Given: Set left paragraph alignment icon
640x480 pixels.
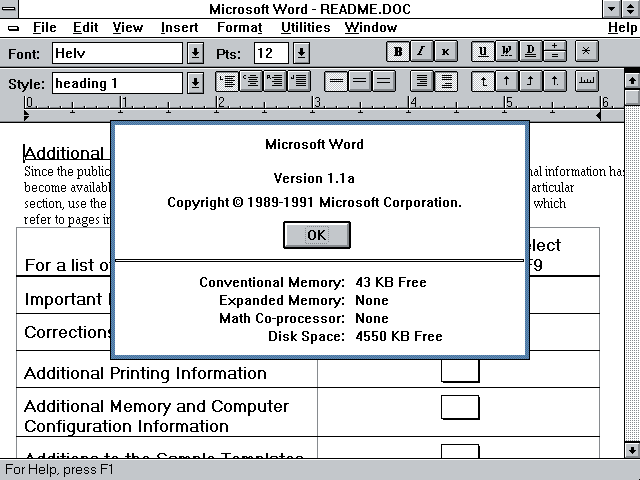Looking at the screenshot, I should tap(227, 81).
